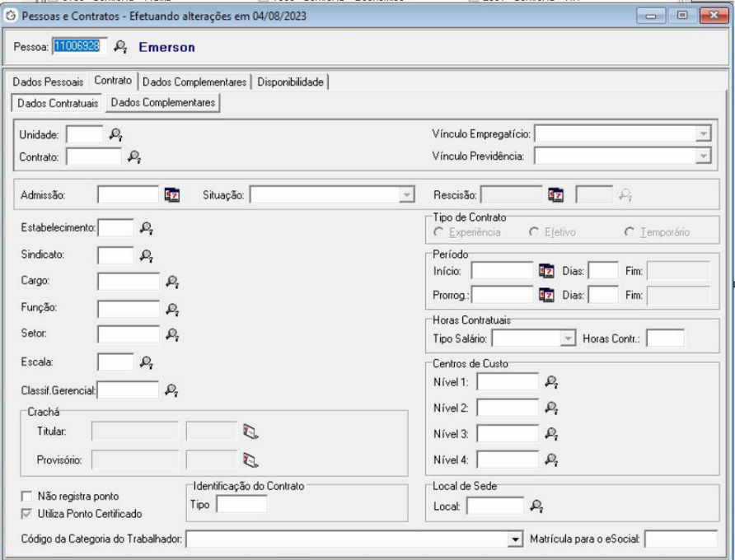Expand the Vínculo Empregatício dropdown
The width and height of the screenshot is (735, 560).
pos(702,133)
